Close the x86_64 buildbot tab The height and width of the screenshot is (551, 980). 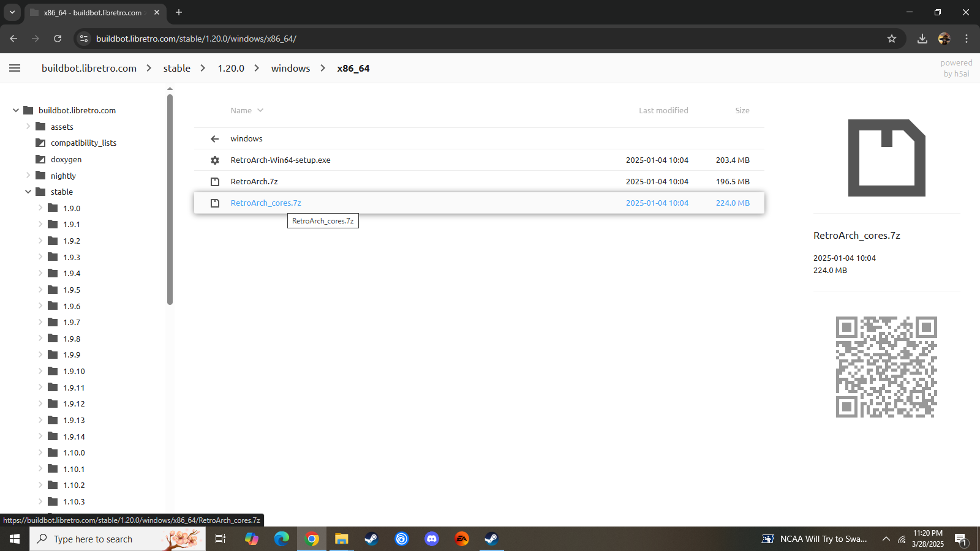click(x=157, y=12)
